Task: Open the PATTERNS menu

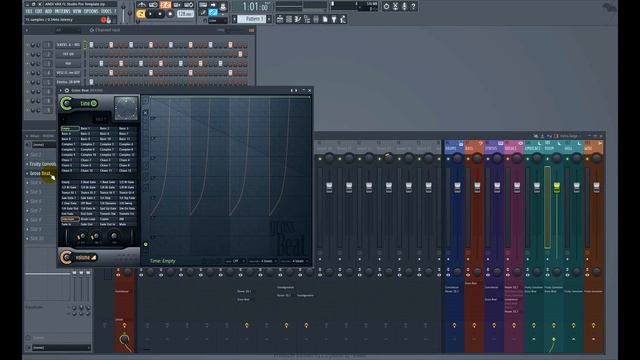Action: coord(62,11)
